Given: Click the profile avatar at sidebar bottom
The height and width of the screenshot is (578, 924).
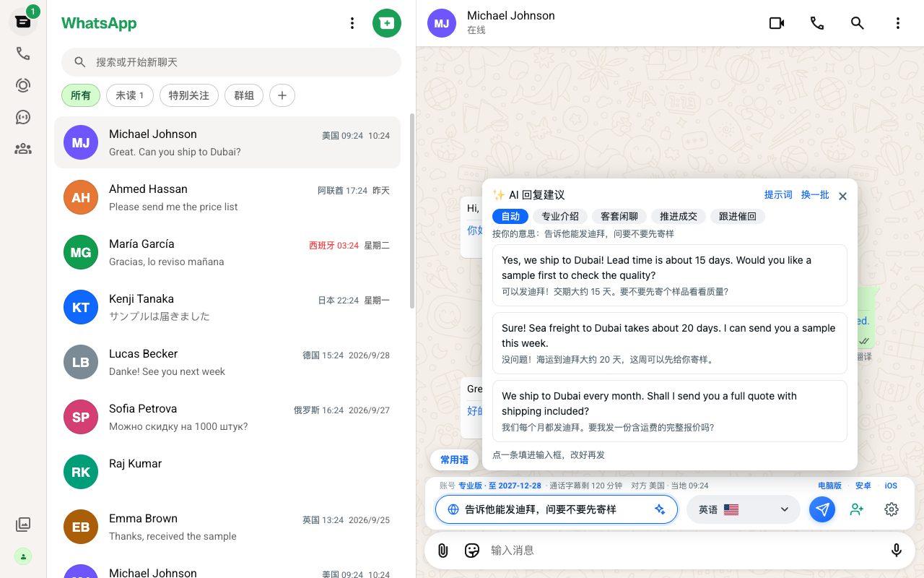Looking at the screenshot, I should [x=23, y=556].
